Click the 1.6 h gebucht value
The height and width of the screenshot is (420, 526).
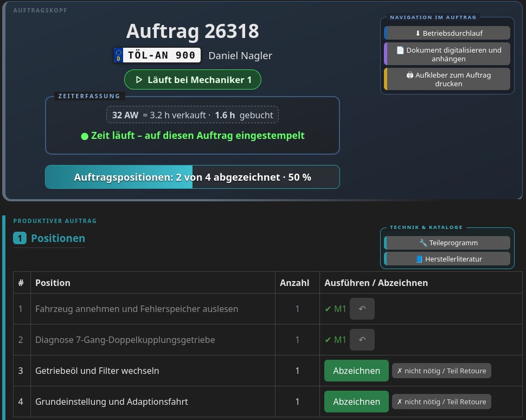[244, 115]
